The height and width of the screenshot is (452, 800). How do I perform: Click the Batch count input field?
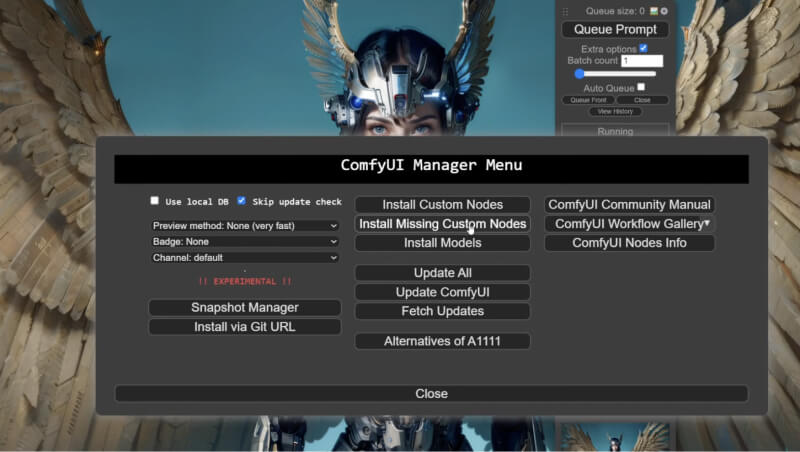(x=642, y=61)
